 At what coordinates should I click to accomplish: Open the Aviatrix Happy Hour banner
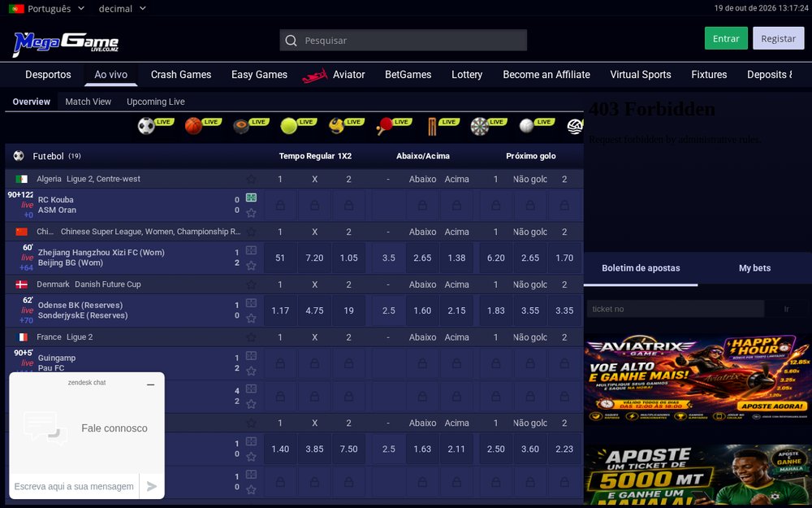[x=698, y=379]
